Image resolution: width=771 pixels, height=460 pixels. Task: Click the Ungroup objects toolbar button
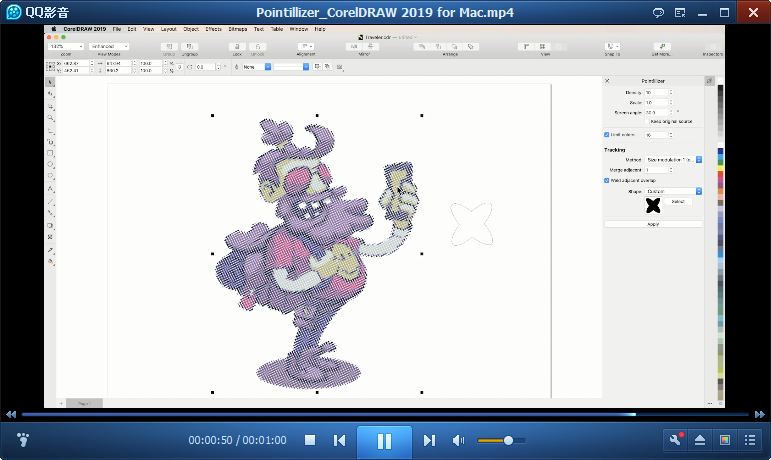point(189,46)
